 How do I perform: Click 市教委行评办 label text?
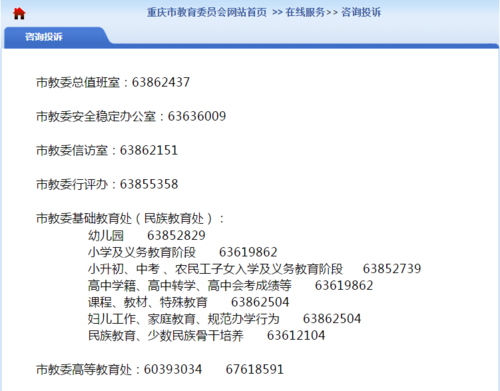click(x=72, y=184)
